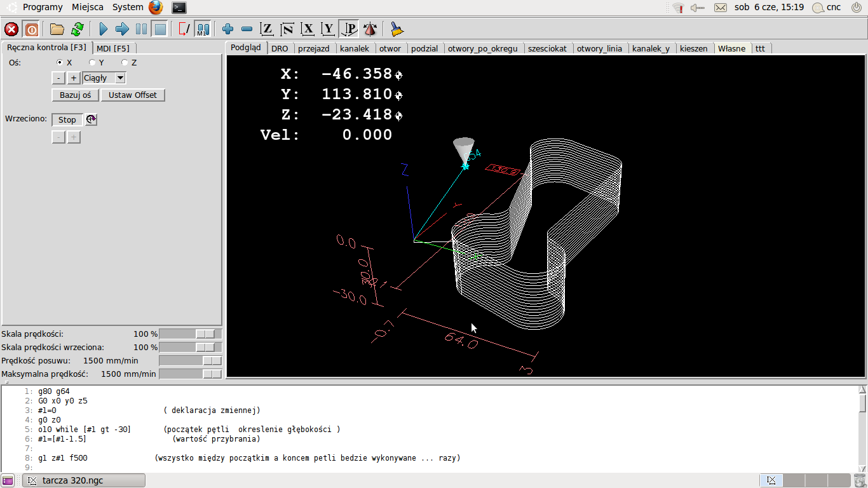Viewport: 868px width, 488px height.
Task: Click the Bazuj oś button
Action: [75, 95]
